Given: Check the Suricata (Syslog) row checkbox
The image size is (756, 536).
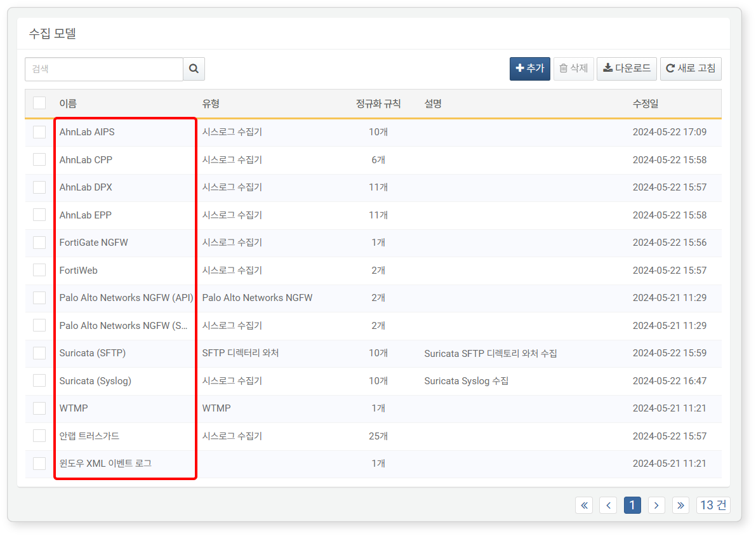Looking at the screenshot, I should click(39, 380).
